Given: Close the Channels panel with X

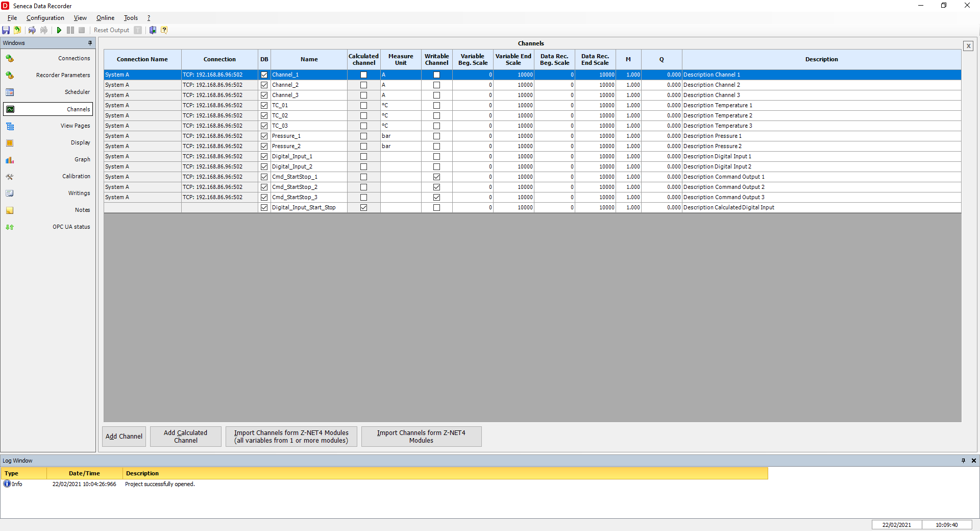Looking at the screenshot, I should (968, 46).
